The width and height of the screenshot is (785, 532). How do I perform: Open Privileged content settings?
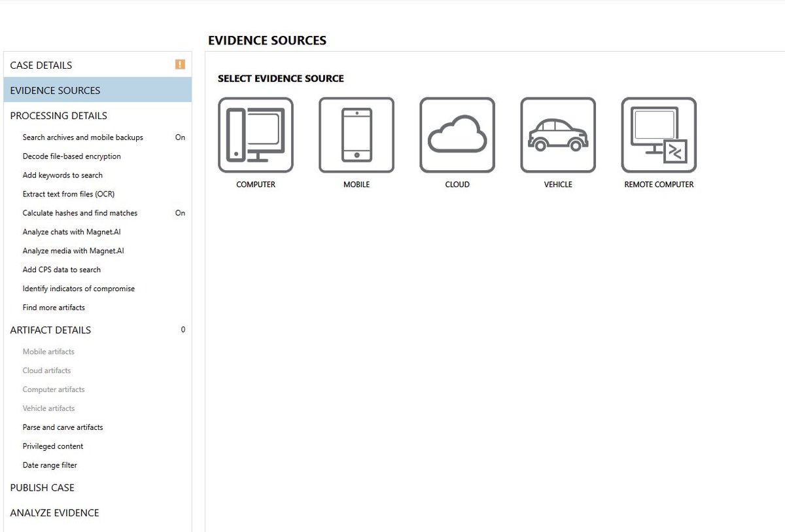tap(53, 446)
